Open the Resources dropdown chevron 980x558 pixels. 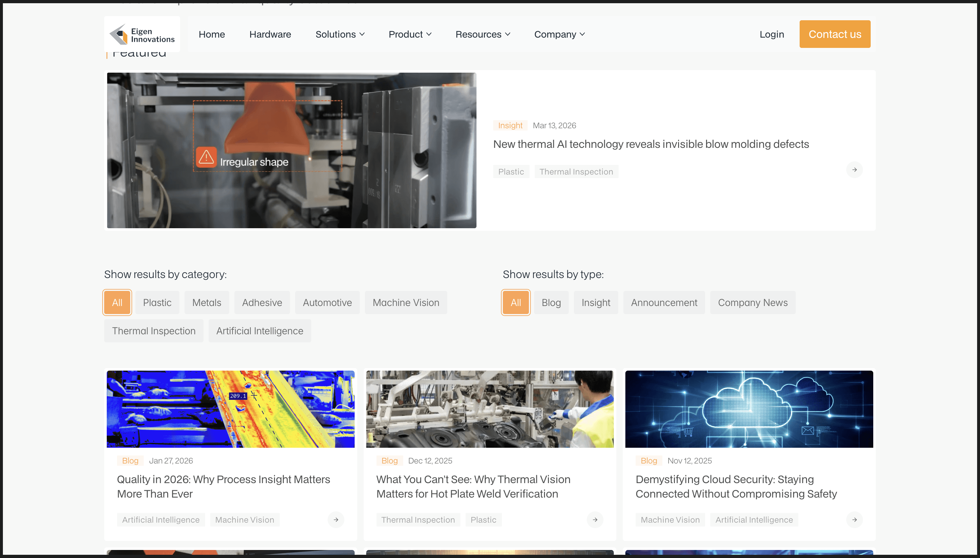click(x=507, y=34)
